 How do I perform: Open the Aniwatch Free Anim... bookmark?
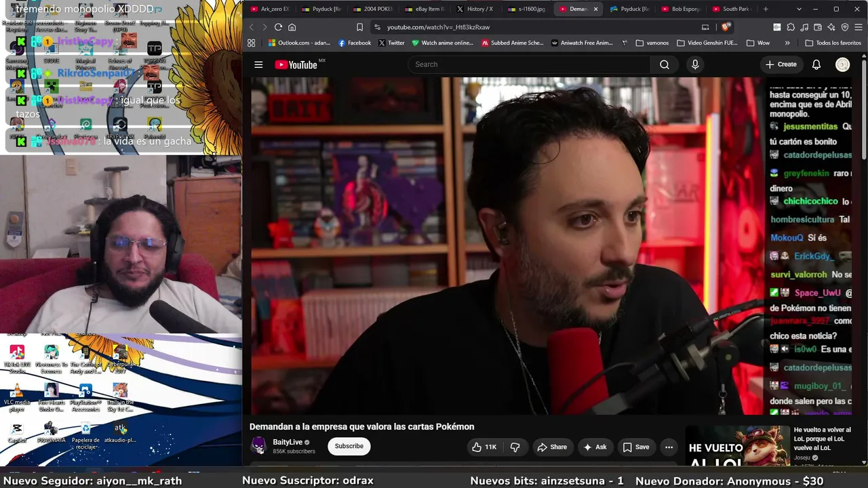583,43
